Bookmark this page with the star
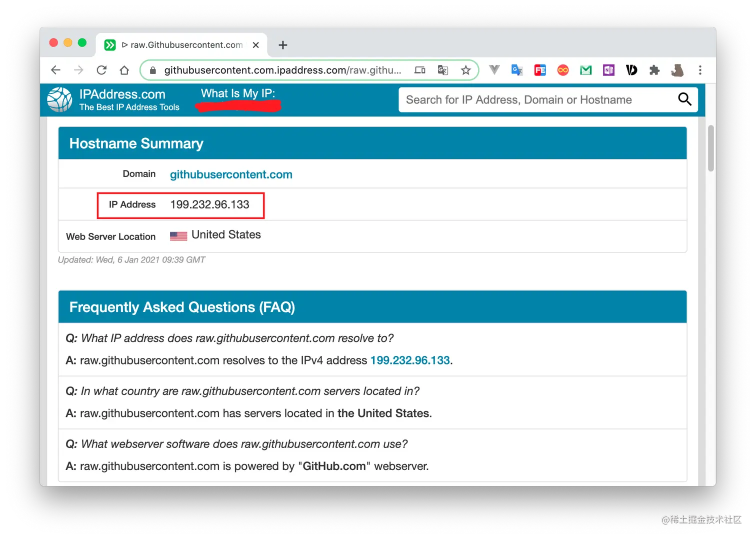Screen dimensions: 756x539 (x=466, y=70)
